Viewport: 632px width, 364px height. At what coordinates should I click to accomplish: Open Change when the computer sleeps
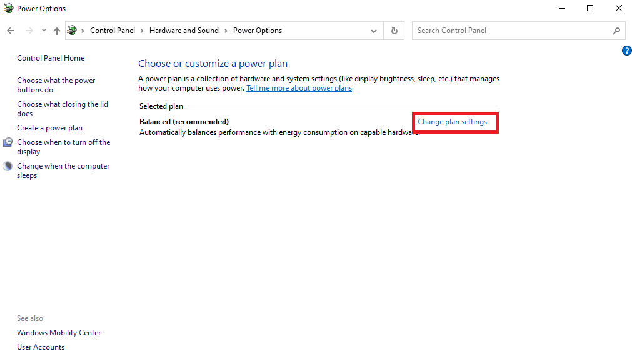coord(63,170)
